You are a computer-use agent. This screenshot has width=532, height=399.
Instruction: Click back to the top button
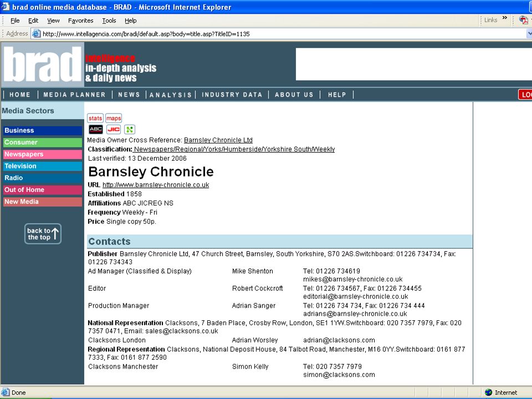pos(43,234)
